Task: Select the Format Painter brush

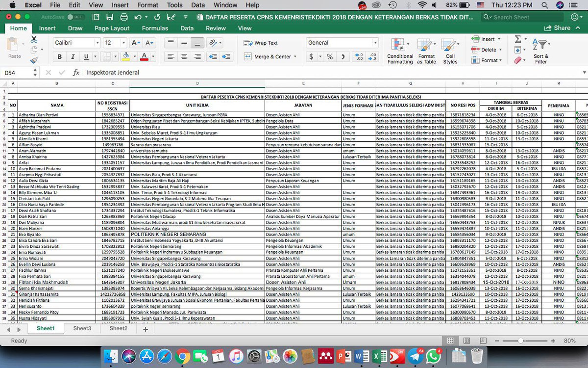Action: (34, 60)
